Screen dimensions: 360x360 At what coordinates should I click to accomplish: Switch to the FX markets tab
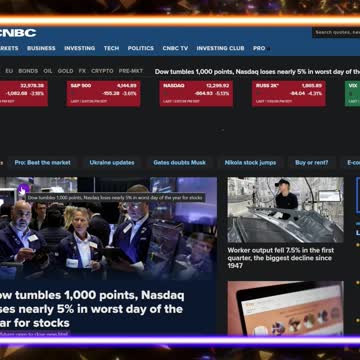(82, 71)
